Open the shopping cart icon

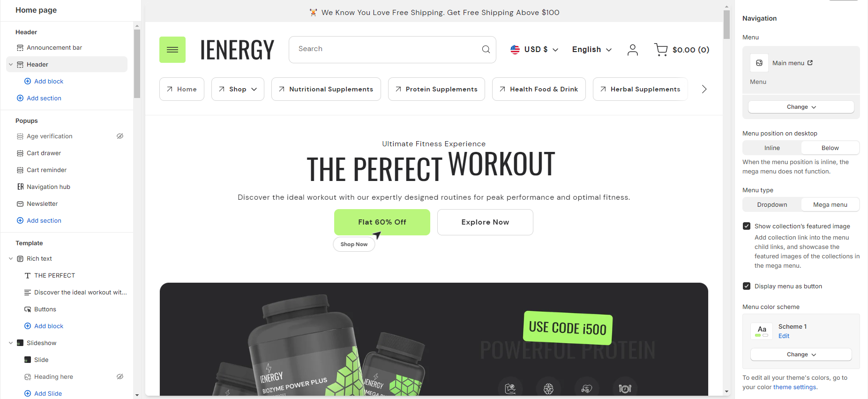(661, 50)
